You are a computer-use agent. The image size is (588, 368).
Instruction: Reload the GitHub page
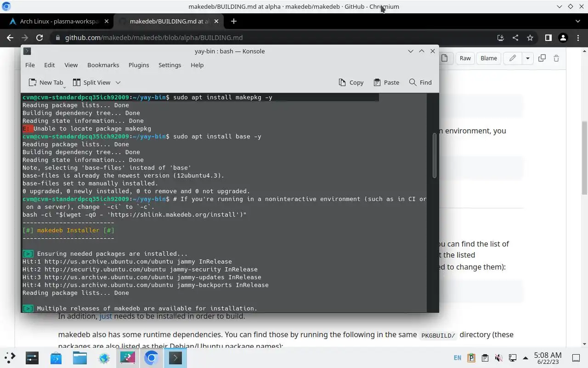[40, 38]
